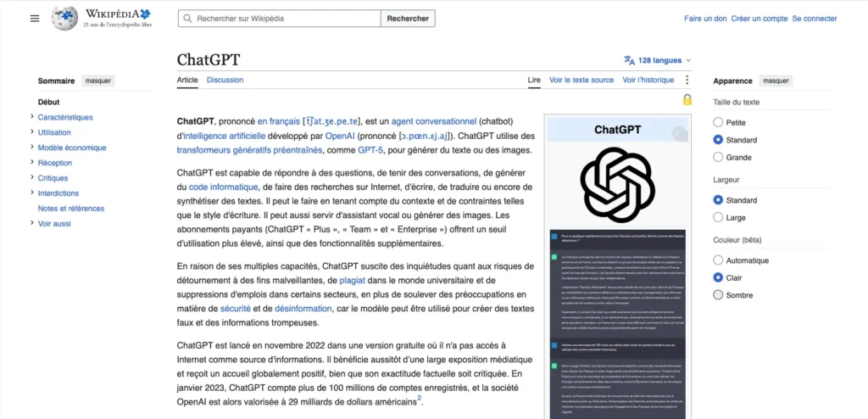Open the 128 langues dropdown

[x=658, y=60]
